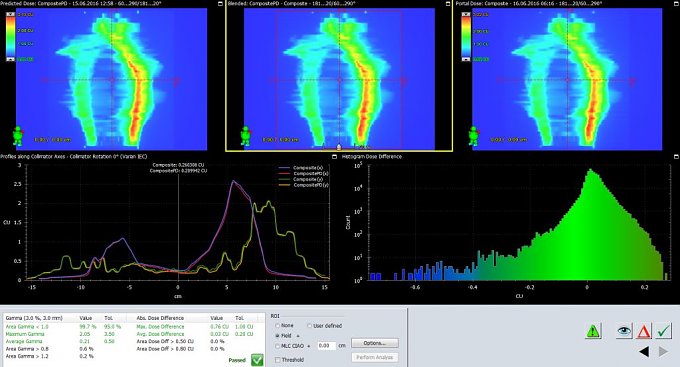Enable the Threshold checkbox
This screenshot has width=680, height=367.
278,360
